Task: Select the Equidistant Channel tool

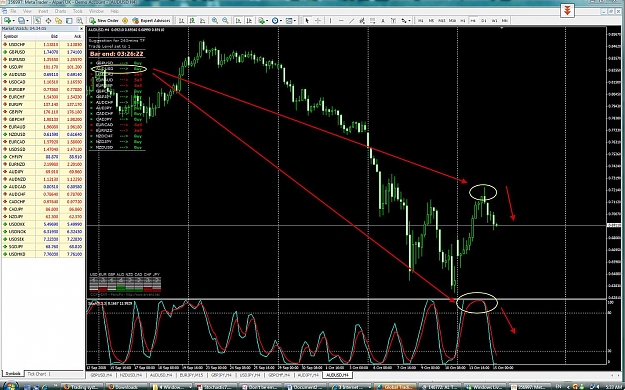Action: (362, 20)
